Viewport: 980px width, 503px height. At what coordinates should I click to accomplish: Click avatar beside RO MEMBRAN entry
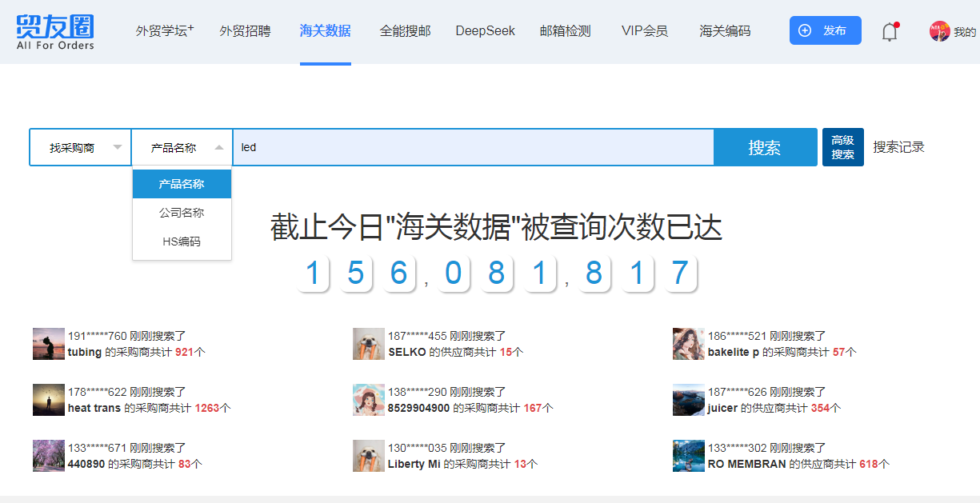pos(689,456)
